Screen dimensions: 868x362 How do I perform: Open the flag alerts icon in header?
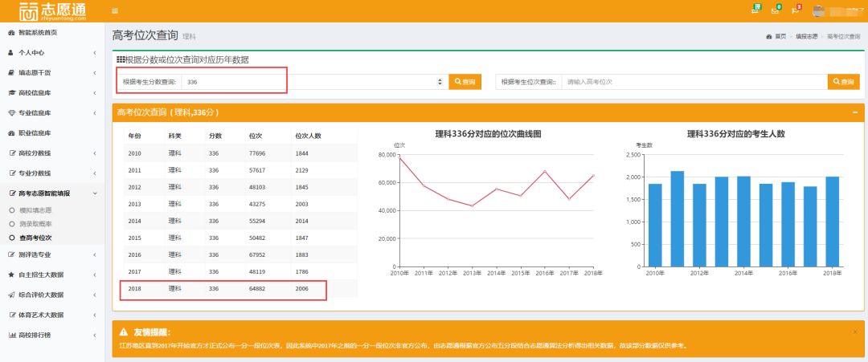[795, 10]
